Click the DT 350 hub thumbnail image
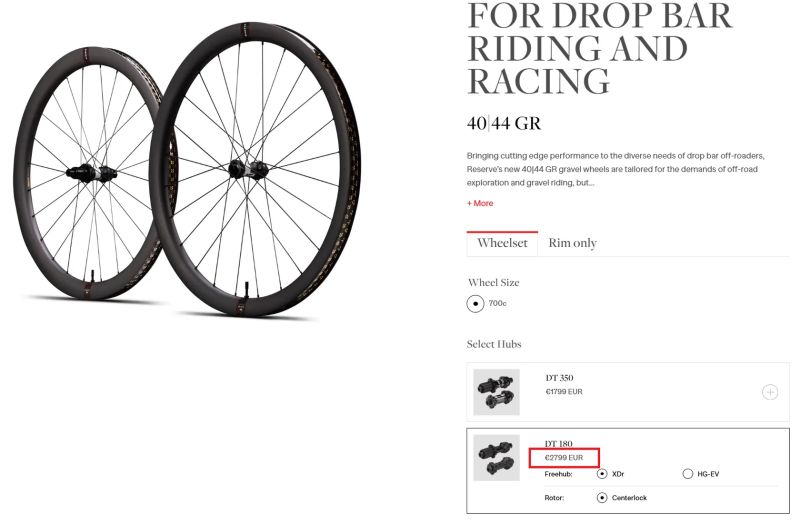 pos(496,392)
